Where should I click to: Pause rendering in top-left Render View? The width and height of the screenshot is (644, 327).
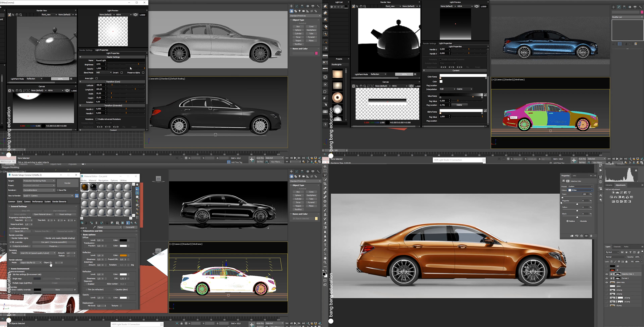71,79
